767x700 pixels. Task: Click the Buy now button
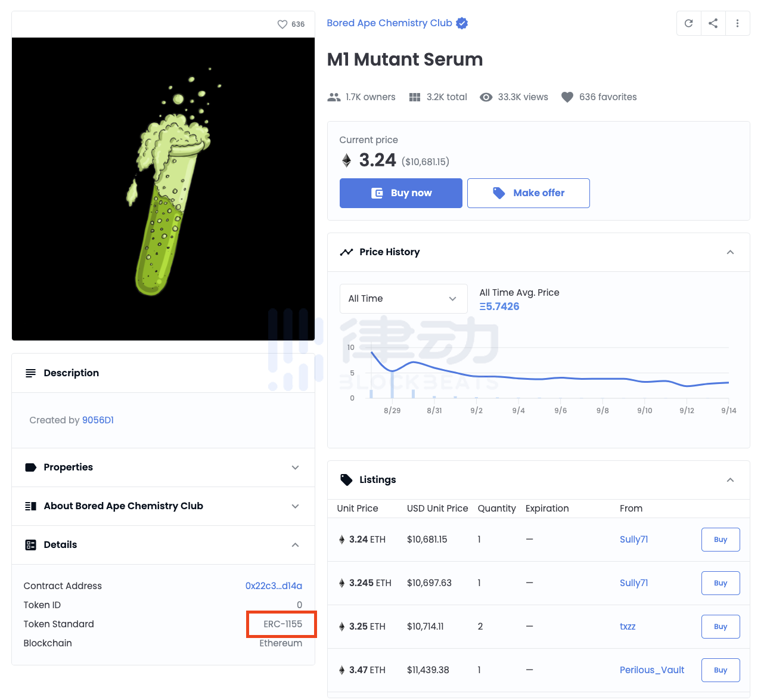401,193
